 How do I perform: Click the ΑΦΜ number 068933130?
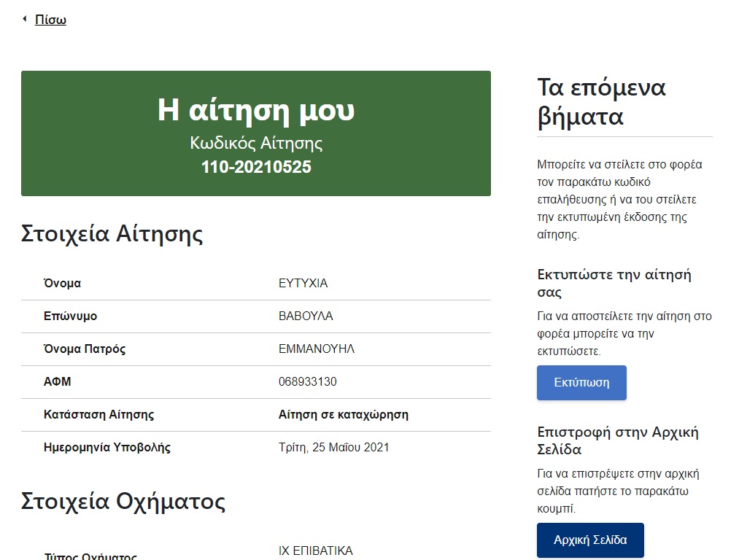308,382
